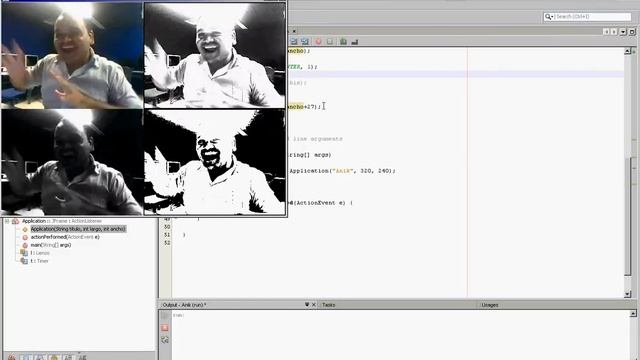Image resolution: width=640 pixels, height=360 pixels.
Task: Toggle third Navigator filter button at bottom
Action: click(x=40, y=358)
